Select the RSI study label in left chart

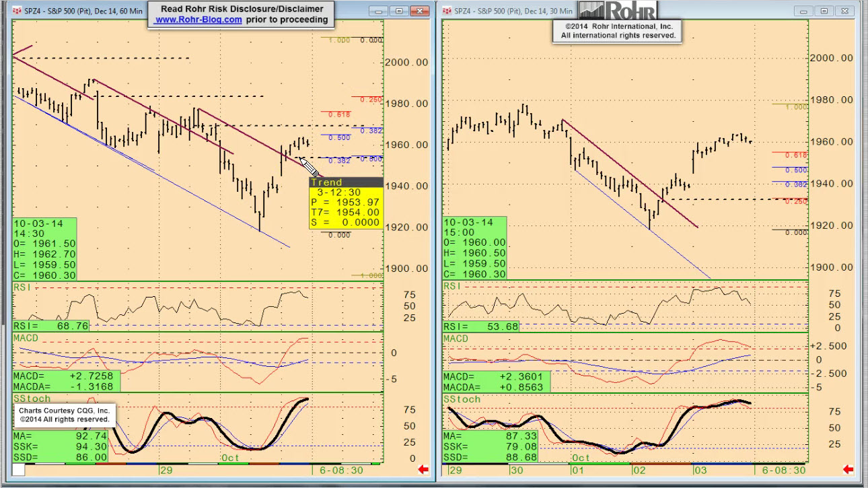pyautogui.click(x=22, y=287)
